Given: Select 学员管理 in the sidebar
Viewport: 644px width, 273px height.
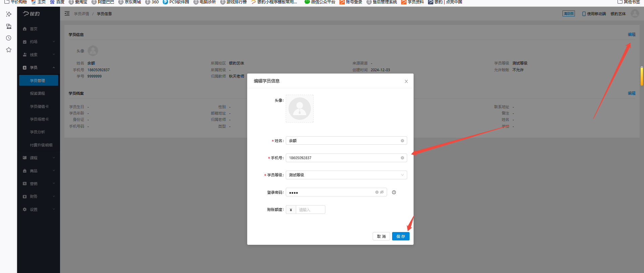Looking at the screenshot, I should (x=39, y=81).
